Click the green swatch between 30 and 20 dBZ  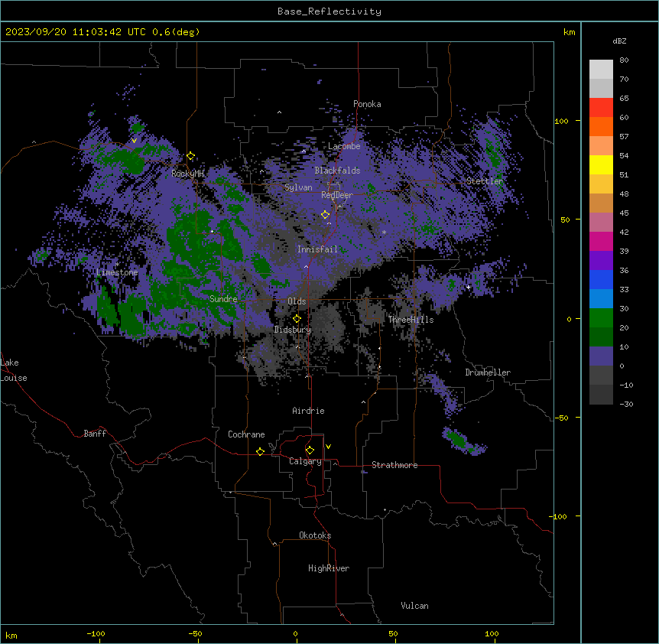coord(601,318)
